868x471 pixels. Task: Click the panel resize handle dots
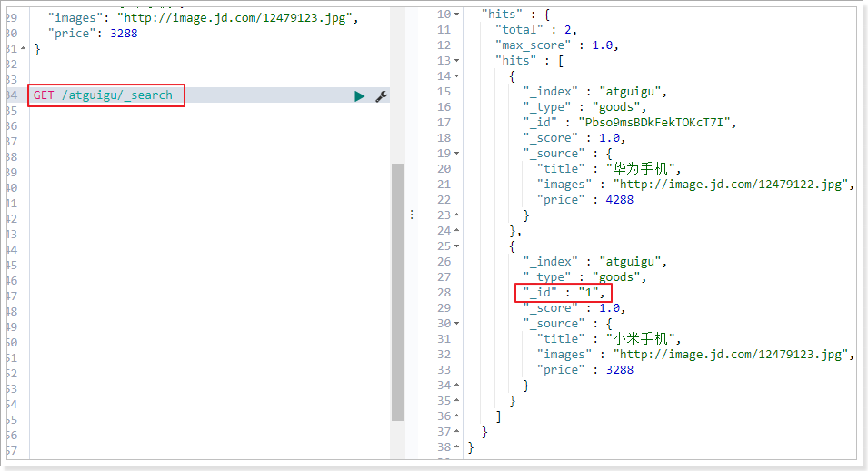412,215
